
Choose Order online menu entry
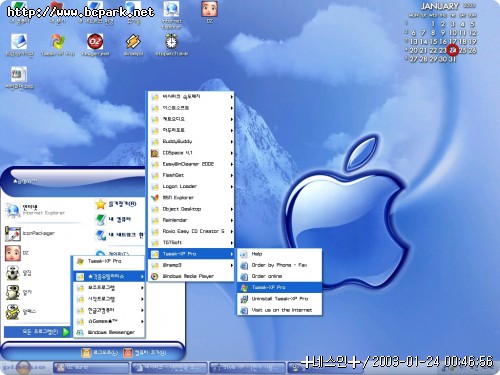[279, 276]
